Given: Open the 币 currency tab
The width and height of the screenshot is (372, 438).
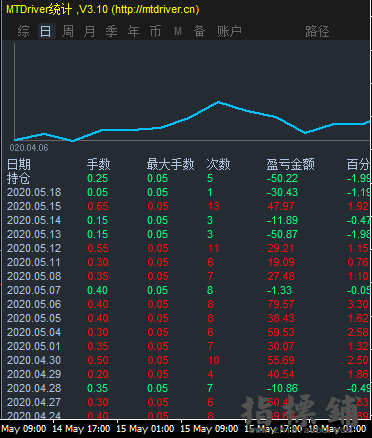Looking at the screenshot, I should [155, 31].
